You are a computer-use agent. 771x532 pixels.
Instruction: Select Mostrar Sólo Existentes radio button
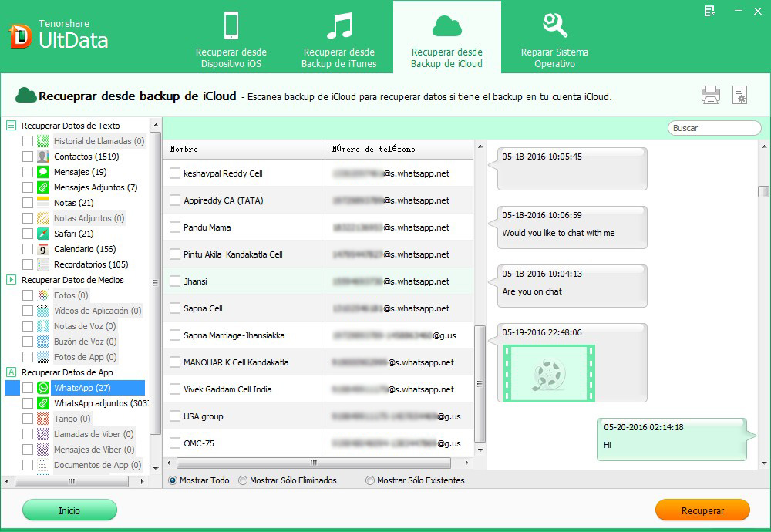[x=370, y=480]
